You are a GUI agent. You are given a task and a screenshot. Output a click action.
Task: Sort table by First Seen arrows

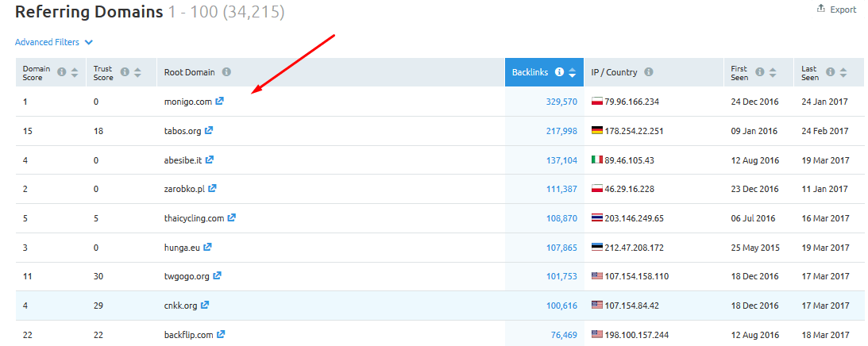click(x=773, y=72)
